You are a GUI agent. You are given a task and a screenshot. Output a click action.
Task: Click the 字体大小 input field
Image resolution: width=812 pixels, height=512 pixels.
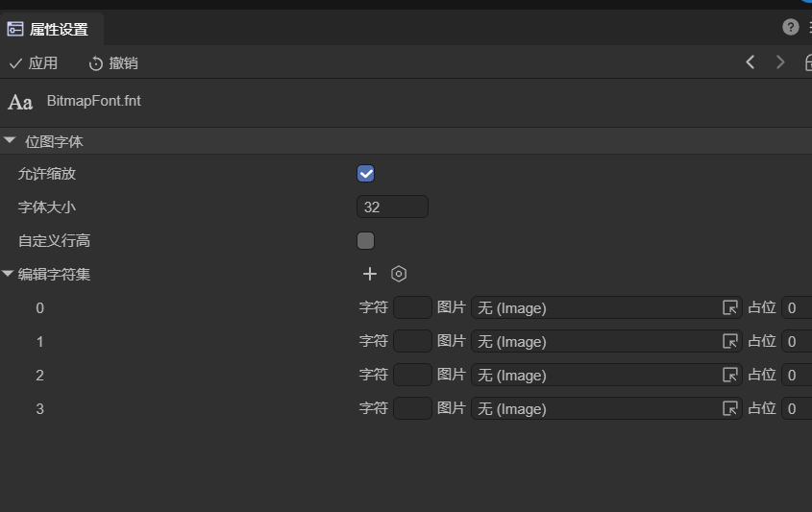coord(392,207)
